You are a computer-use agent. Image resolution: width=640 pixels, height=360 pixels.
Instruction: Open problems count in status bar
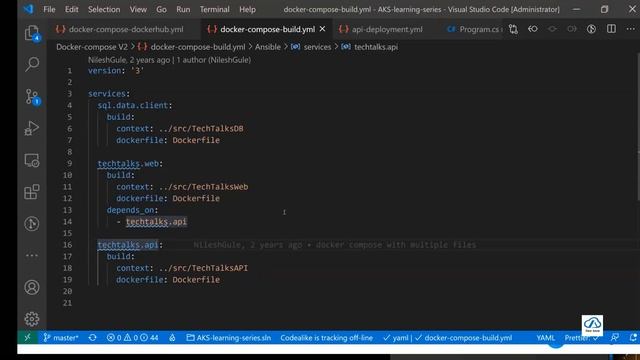[132, 338]
